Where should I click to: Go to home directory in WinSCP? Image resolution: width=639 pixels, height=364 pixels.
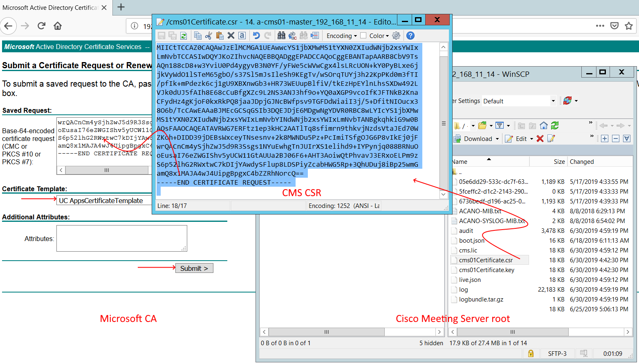click(544, 125)
